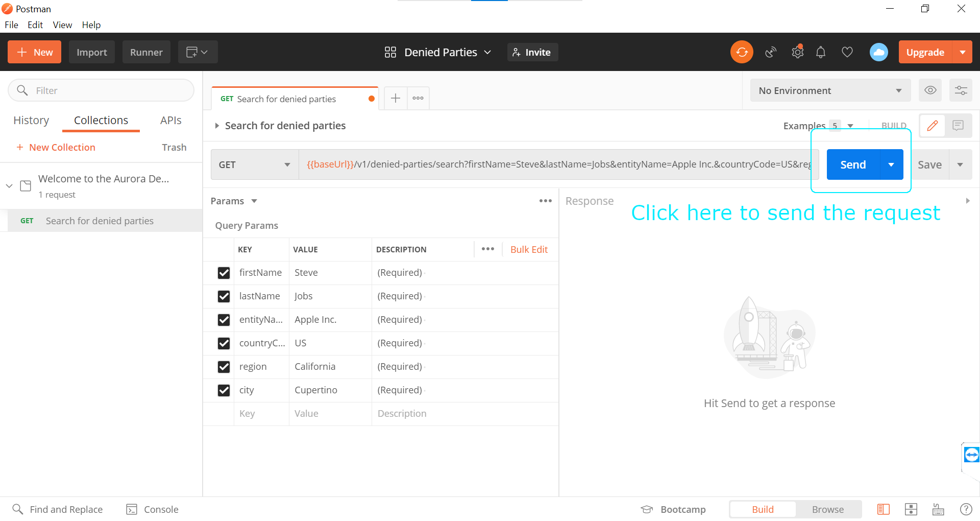
Task: Uncheck the region parameter
Action: click(x=224, y=367)
